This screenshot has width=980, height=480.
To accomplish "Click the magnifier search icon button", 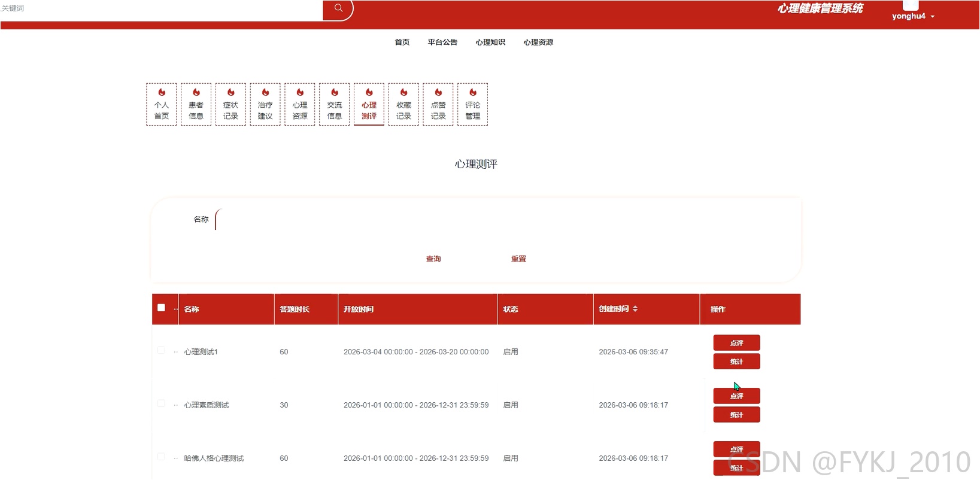I will point(338,9).
